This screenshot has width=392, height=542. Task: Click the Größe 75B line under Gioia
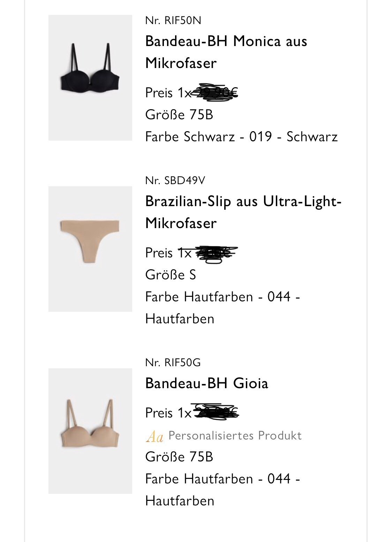pyautogui.click(x=179, y=457)
